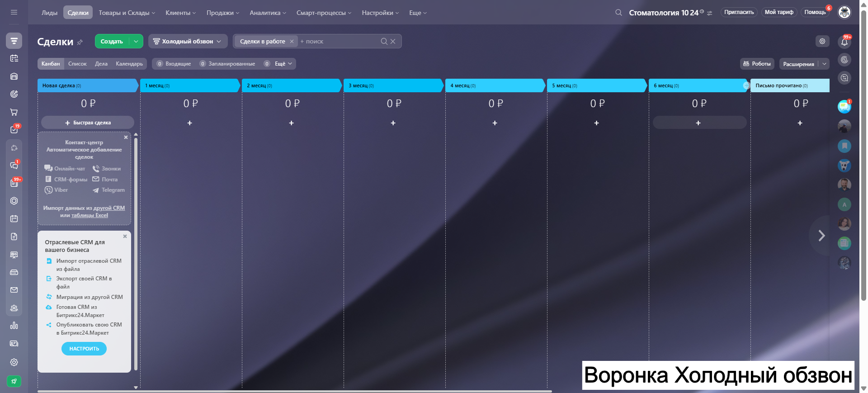Open the Настройки top menu
Screen dimensions: 868x393
(x=380, y=13)
